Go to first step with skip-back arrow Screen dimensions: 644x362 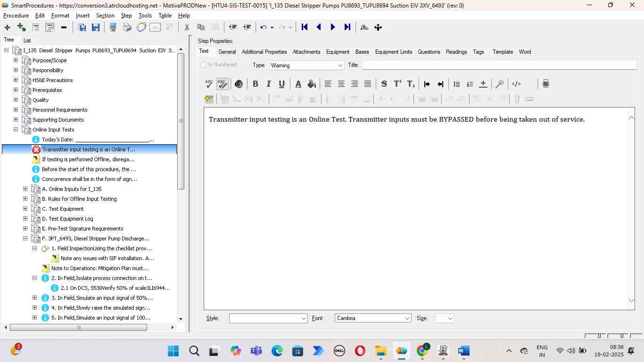[305, 27]
